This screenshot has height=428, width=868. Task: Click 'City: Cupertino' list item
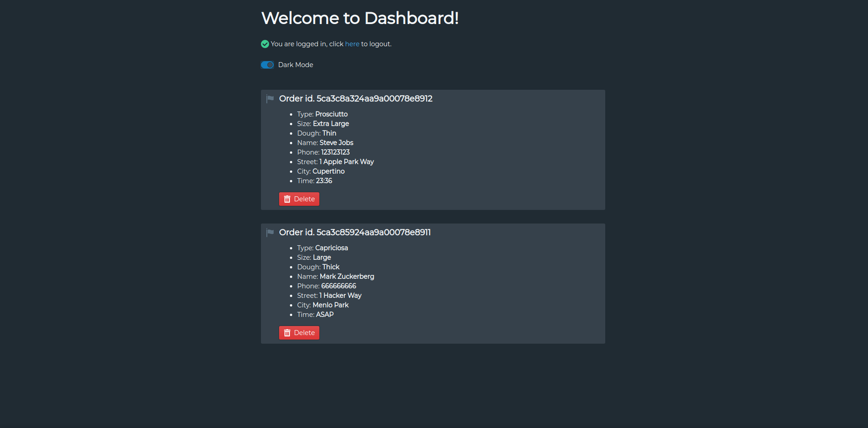tap(321, 171)
